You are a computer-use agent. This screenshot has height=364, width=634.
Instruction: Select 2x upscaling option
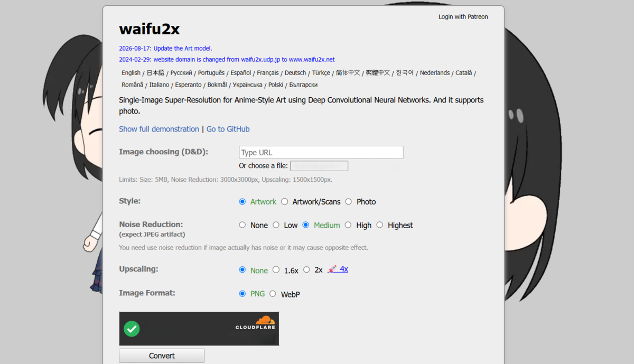click(306, 269)
